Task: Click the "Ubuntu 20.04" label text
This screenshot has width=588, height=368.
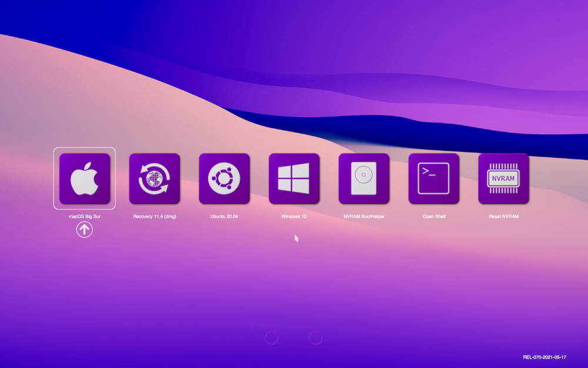Action: (224, 216)
